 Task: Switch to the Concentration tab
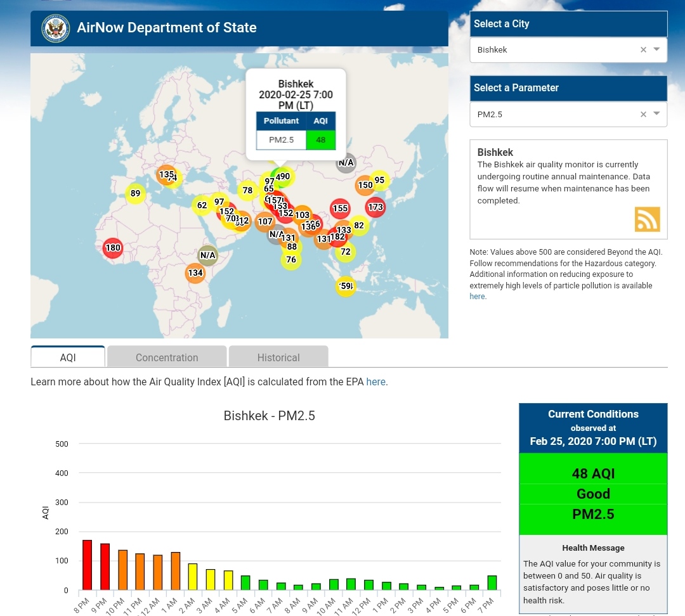pyautogui.click(x=167, y=357)
